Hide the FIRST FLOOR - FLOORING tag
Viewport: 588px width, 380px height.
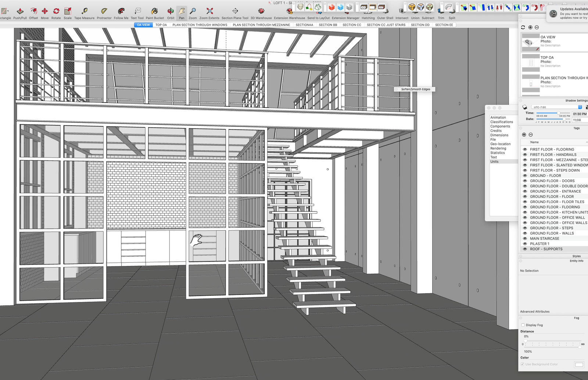pos(525,149)
